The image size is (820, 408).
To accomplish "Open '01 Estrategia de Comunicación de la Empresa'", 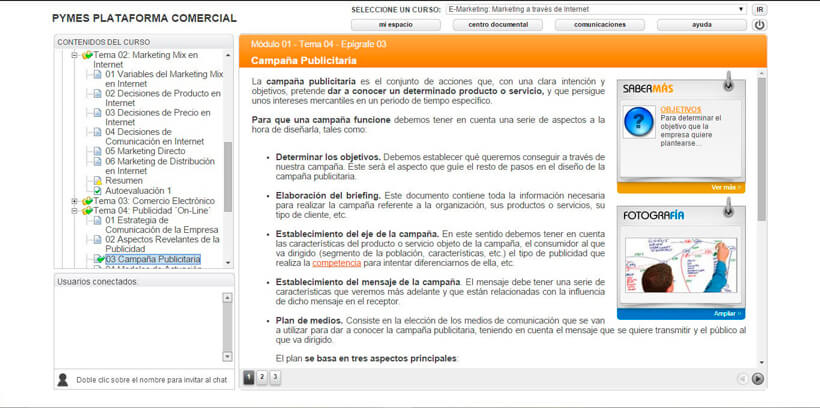I will point(162,225).
